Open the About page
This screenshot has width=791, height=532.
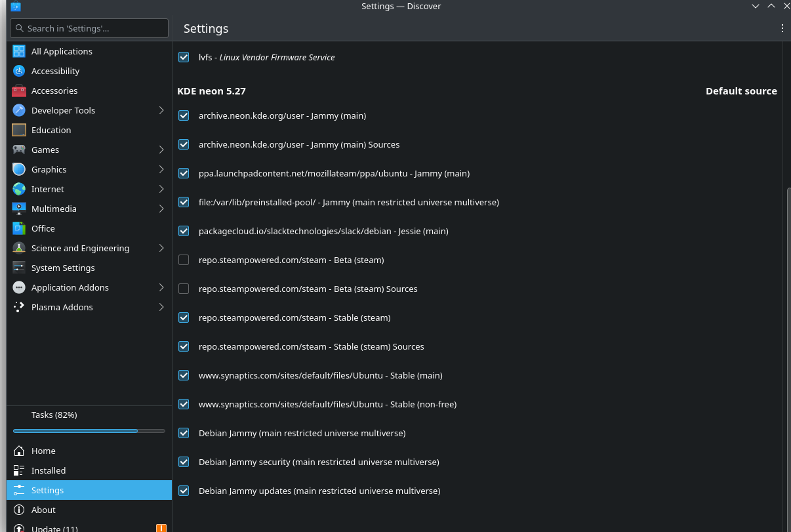pos(89,510)
